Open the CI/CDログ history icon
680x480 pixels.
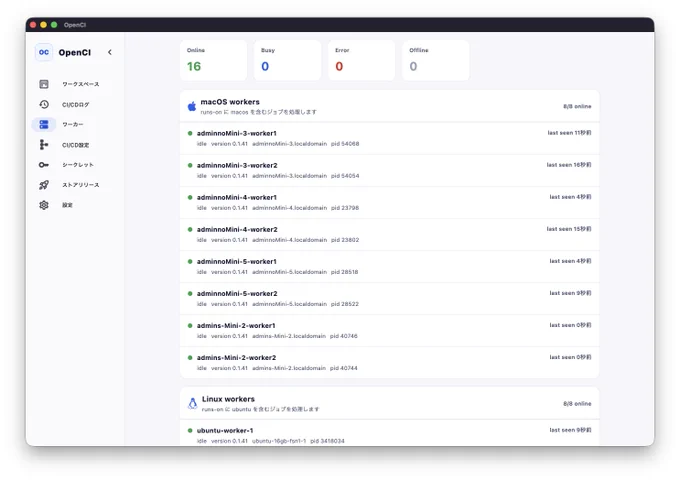(x=44, y=104)
